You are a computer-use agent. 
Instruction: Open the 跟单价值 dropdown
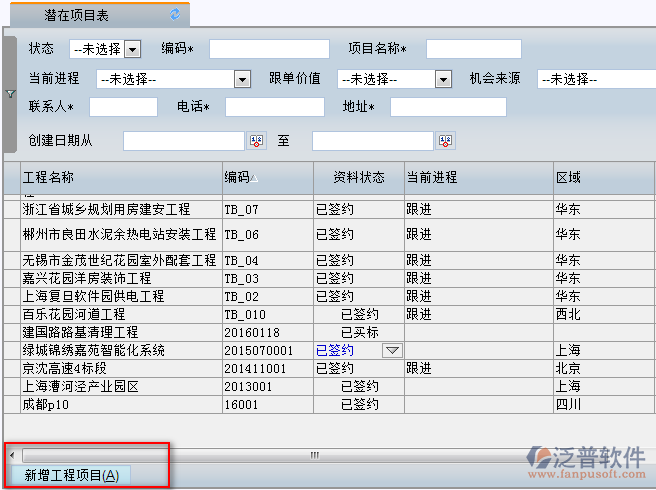tap(444, 79)
